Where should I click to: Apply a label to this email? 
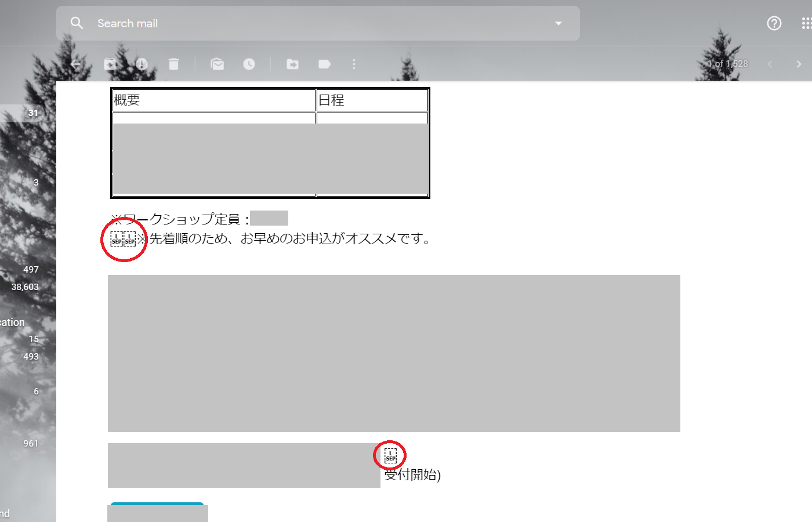(324, 64)
